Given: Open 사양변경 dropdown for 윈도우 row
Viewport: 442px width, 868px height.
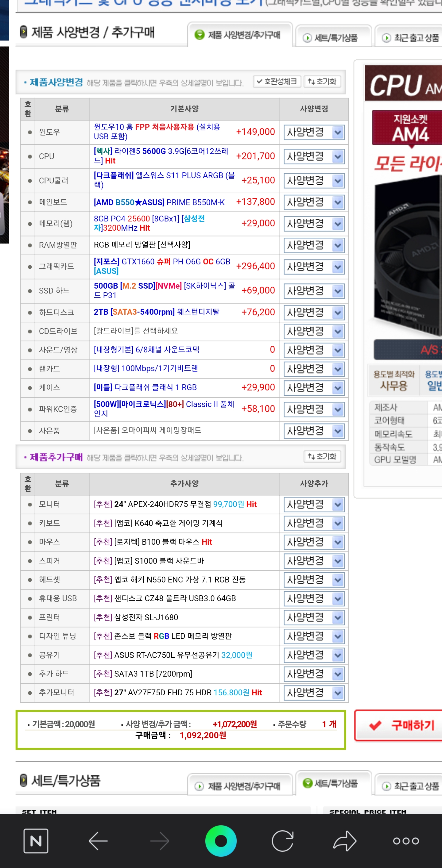Looking at the screenshot, I should [x=314, y=132].
